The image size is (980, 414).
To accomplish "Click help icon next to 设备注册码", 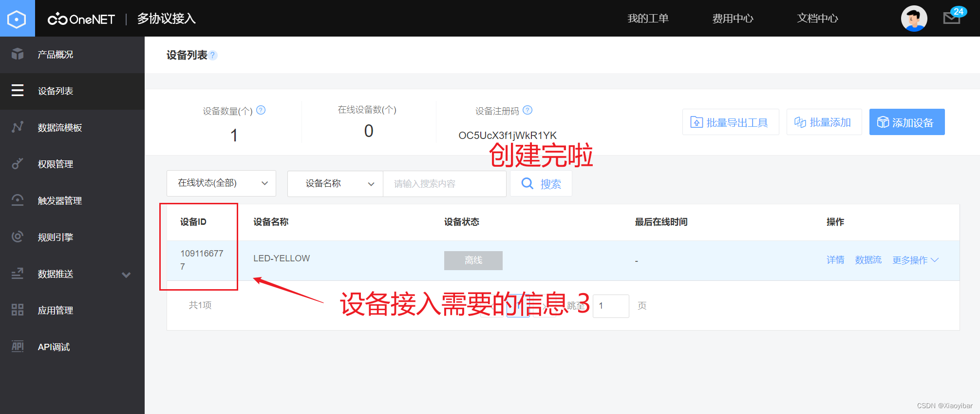I will (x=528, y=110).
